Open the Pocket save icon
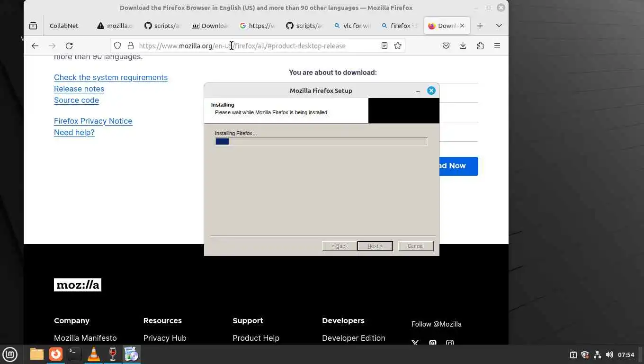644x364 pixels. 446,45
